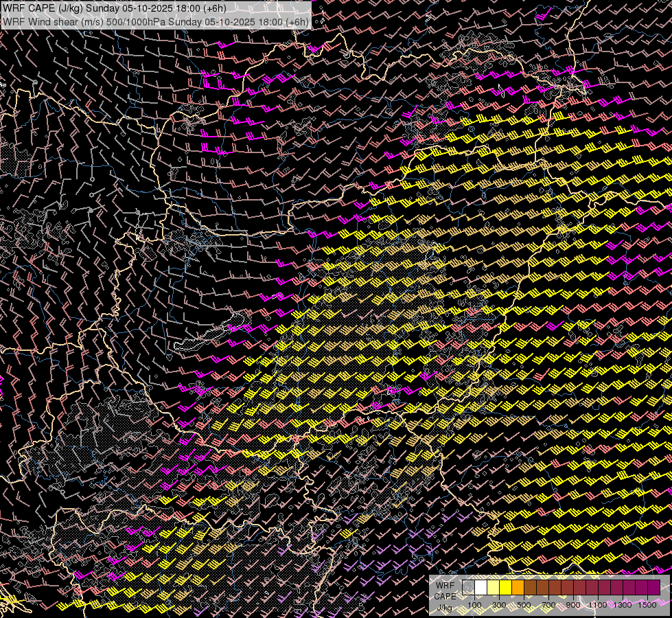The height and width of the screenshot is (618, 672).
Task: Select the 500 value on the CAPE scale
Action: pos(524,605)
